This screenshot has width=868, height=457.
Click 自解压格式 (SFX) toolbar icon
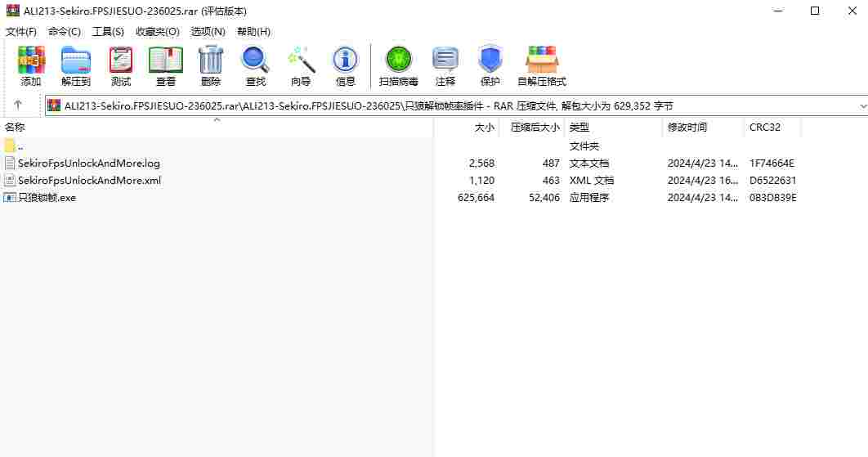click(541, 60)
